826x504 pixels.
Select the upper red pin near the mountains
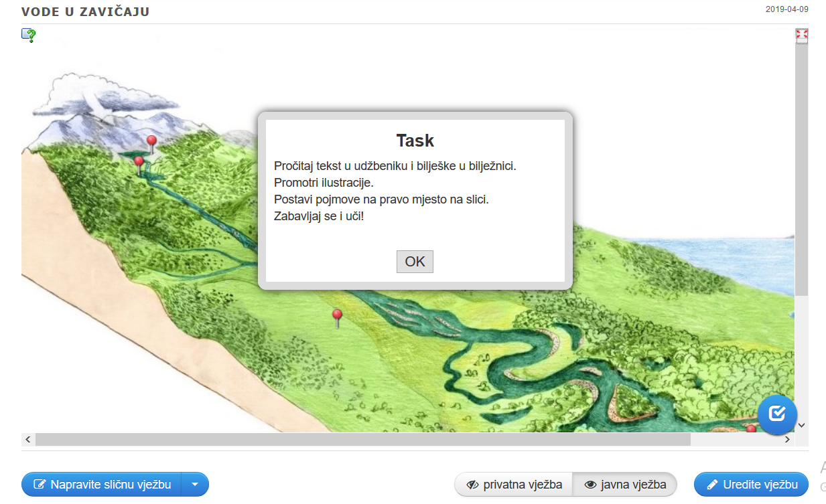point(151,141)
